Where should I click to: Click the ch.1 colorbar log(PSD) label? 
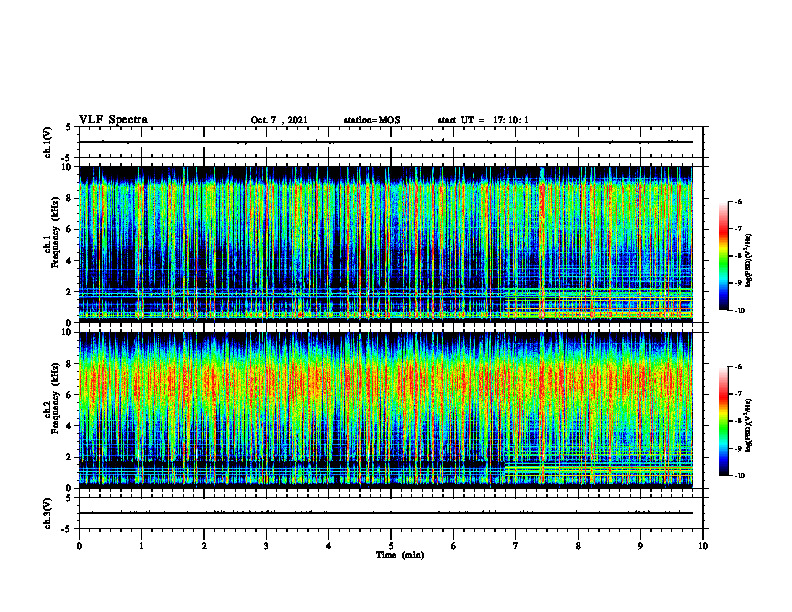tap(749, 260)
